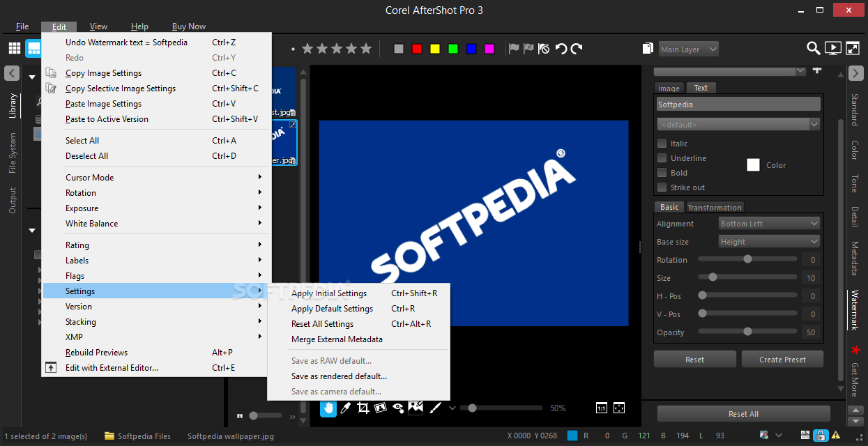
Task: Fit image to window icon
Action: pos(619,408)
